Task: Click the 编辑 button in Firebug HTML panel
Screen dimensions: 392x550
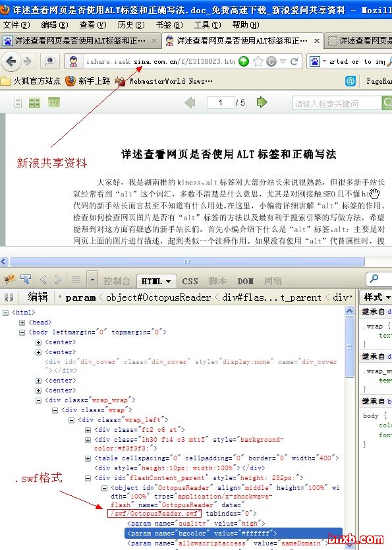Action: point(38,297)
